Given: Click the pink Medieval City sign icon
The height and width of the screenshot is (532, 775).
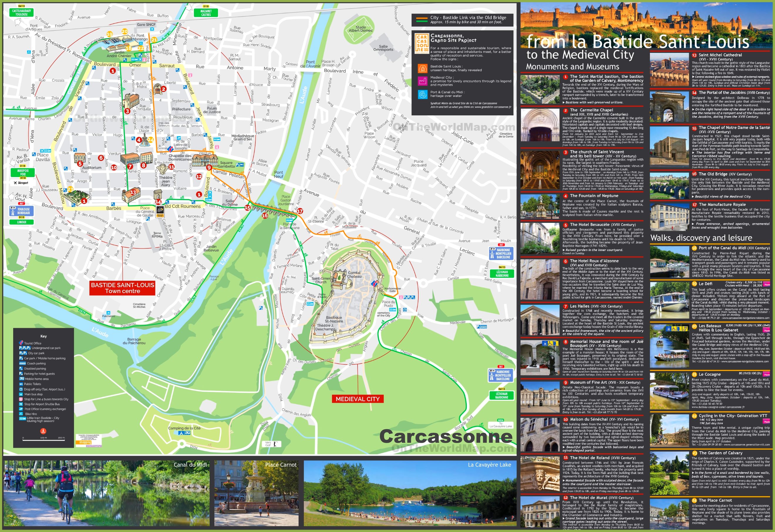Looking at the screenshot, I should [x=422, y=81].
